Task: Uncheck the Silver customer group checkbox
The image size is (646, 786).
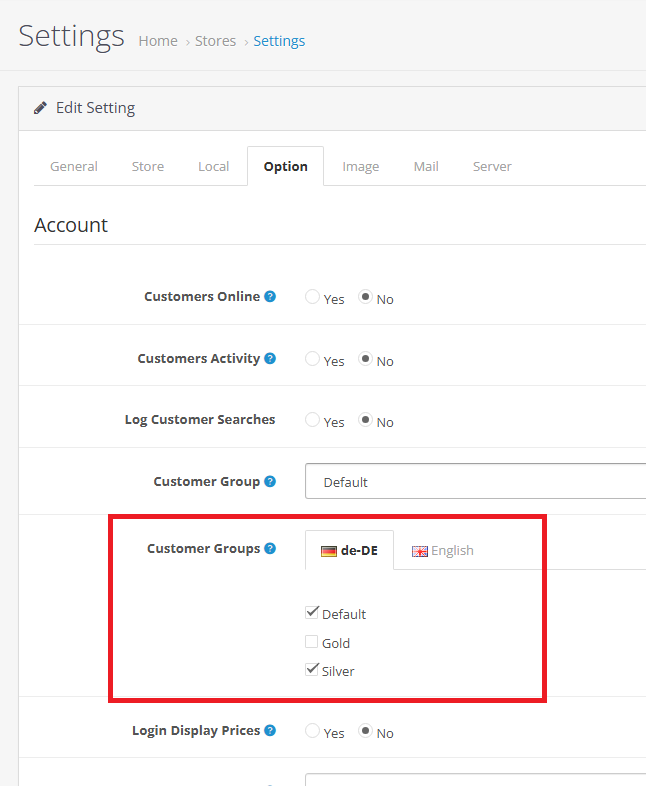Action: (x=312, y=670)
